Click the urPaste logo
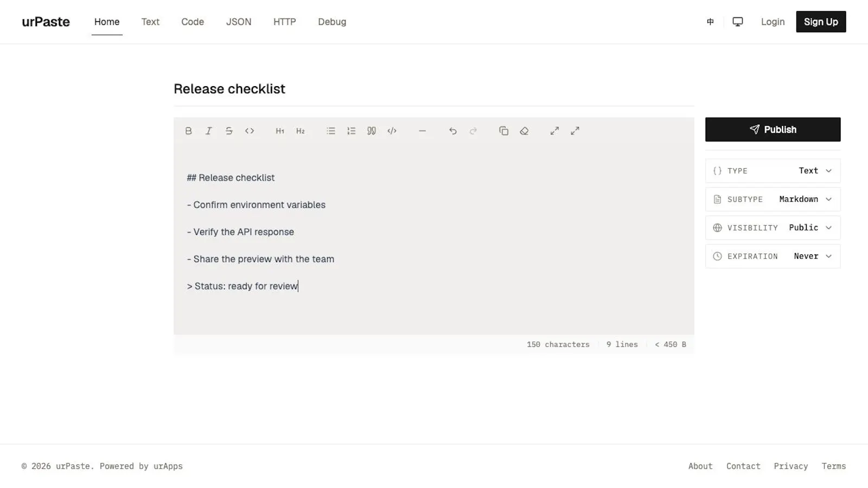 46,22
